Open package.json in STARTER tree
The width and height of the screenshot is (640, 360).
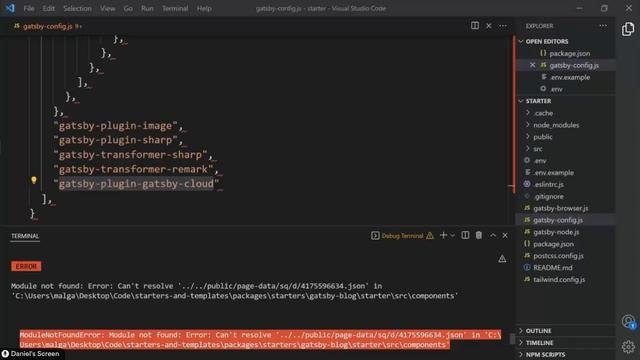[553, 244]
